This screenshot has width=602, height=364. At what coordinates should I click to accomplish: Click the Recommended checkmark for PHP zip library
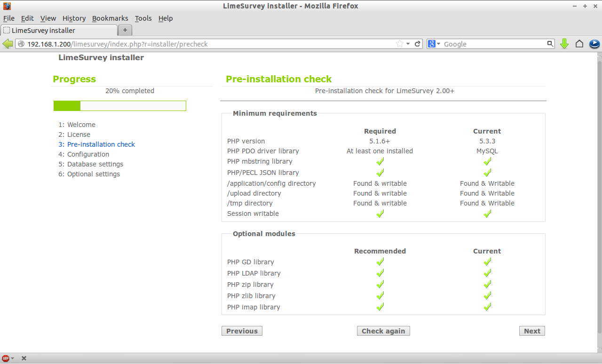click(x=380, y=285)
